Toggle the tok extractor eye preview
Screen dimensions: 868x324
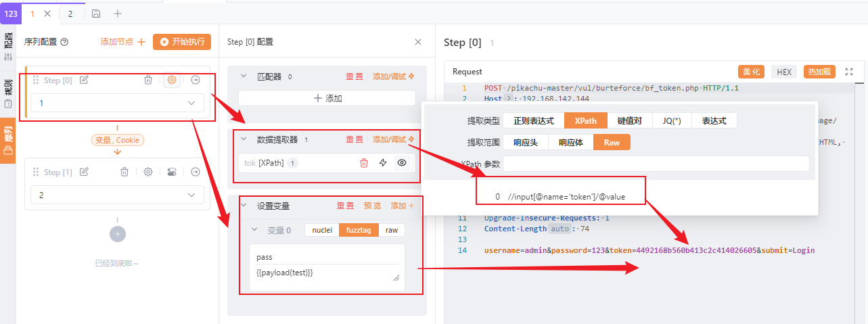click(x=402, y=163)
